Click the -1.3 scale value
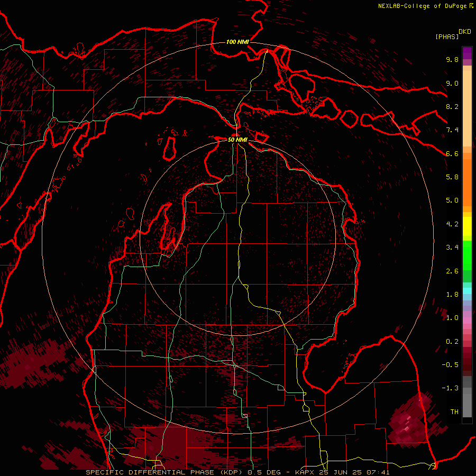Viewport: 476px width, 476px height. (450, 388)
